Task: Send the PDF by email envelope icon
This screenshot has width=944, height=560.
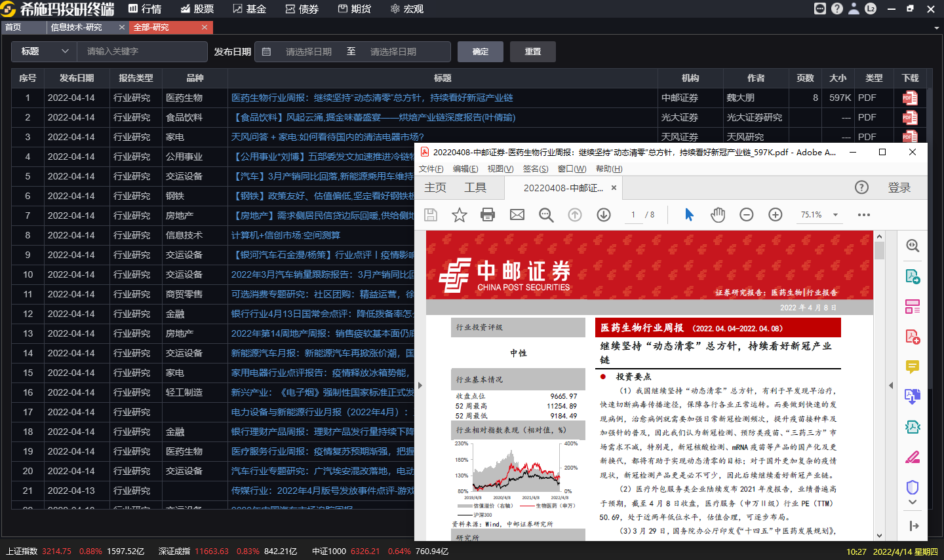Action: point(517,215)
